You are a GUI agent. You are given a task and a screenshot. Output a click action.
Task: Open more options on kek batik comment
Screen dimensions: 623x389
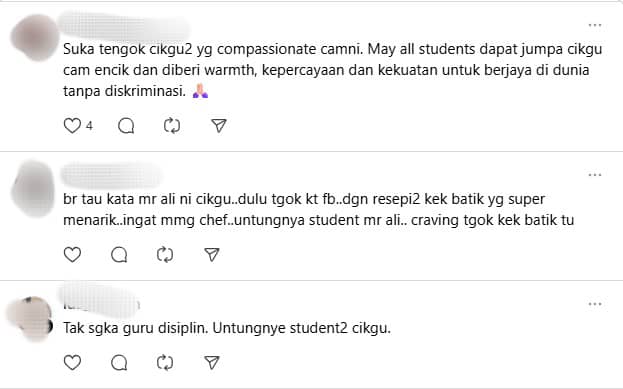click(x=595, y=175)
